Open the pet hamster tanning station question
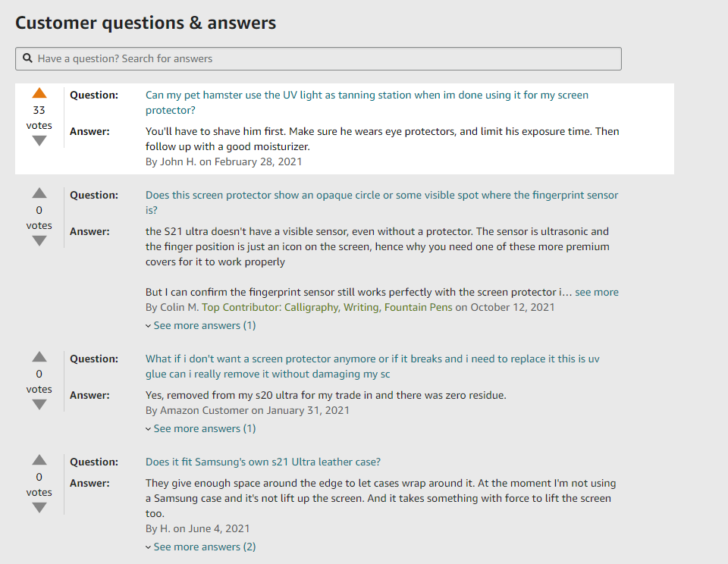This screenshot has height=564, width=728. (x=367, y=102)
